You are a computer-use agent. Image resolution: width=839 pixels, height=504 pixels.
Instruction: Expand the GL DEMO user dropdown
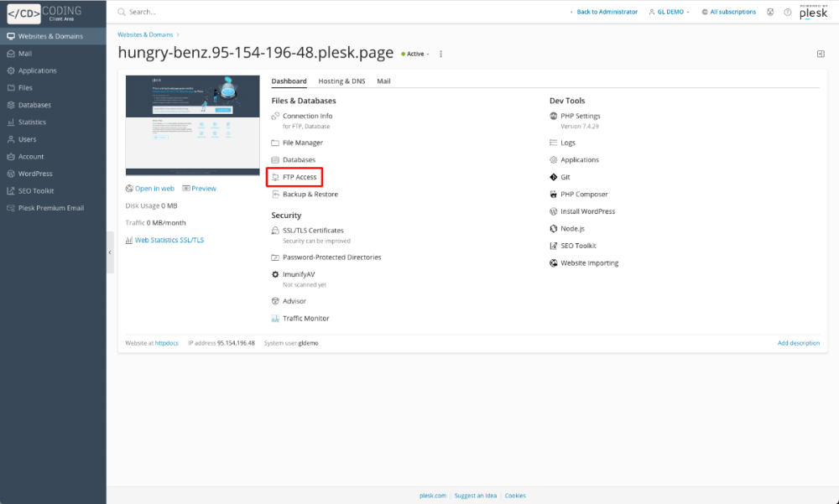pos(669,13)
